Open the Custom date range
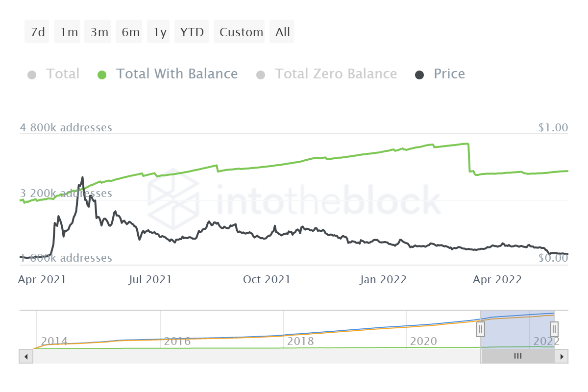Screen dimensions: 588x392 (241, 32)
